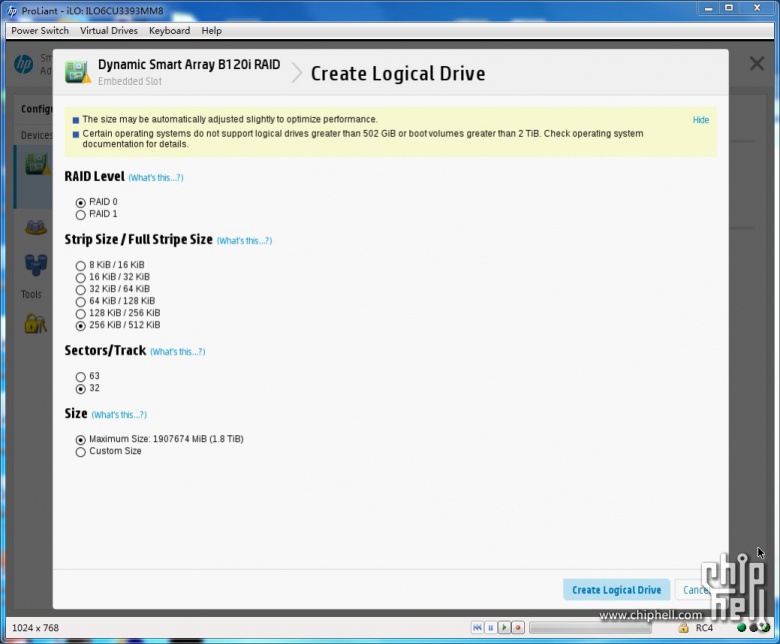Open Sectors/Track What's this help link
780x644 pixels.
[x=178, y=352]
